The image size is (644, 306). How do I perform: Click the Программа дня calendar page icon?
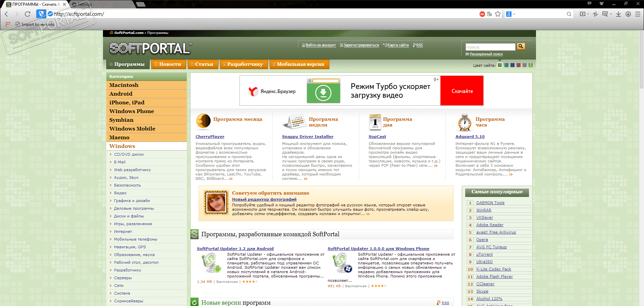pyautogui.click(x=375, y=122)
